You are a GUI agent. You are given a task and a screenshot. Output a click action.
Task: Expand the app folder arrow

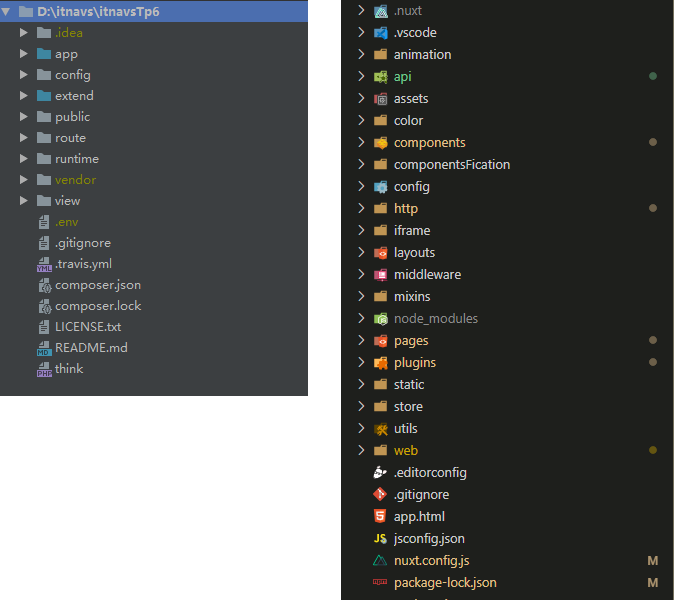click(24, 54)
